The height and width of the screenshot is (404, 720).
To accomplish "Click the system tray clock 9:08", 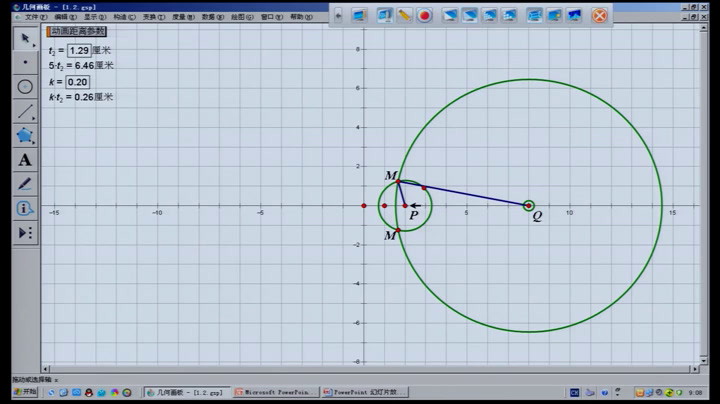I will [x=695, y=393].
